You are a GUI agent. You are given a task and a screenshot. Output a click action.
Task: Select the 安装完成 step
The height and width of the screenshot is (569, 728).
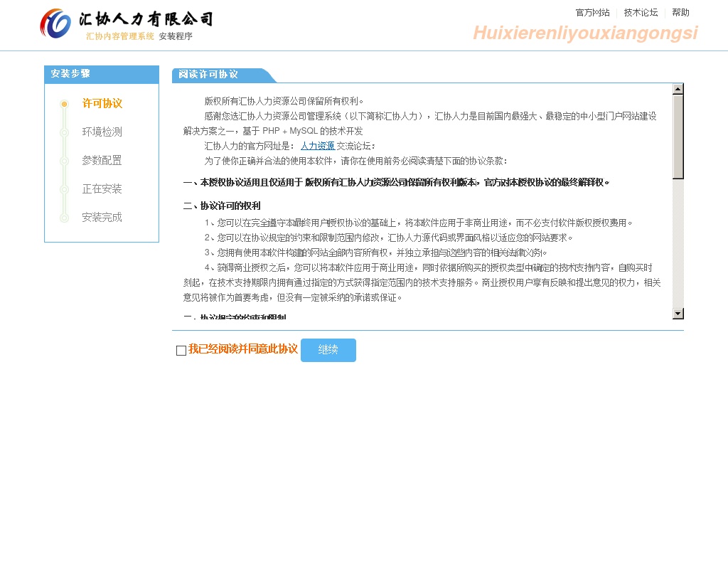point(102,218)
